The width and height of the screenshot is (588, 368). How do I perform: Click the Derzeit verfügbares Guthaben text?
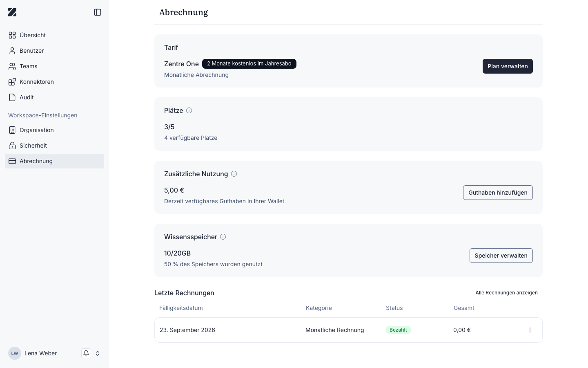click(x=224, y=201)
